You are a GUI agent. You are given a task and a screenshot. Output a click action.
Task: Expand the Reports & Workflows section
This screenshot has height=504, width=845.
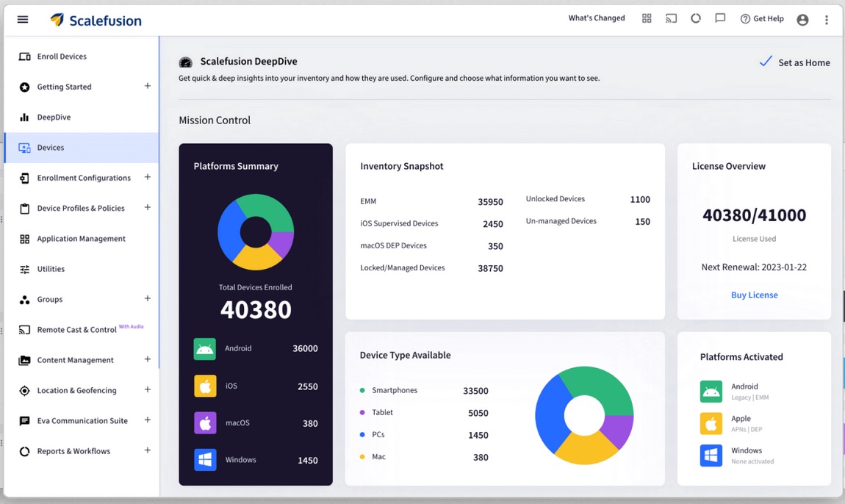tap(147, 450)
